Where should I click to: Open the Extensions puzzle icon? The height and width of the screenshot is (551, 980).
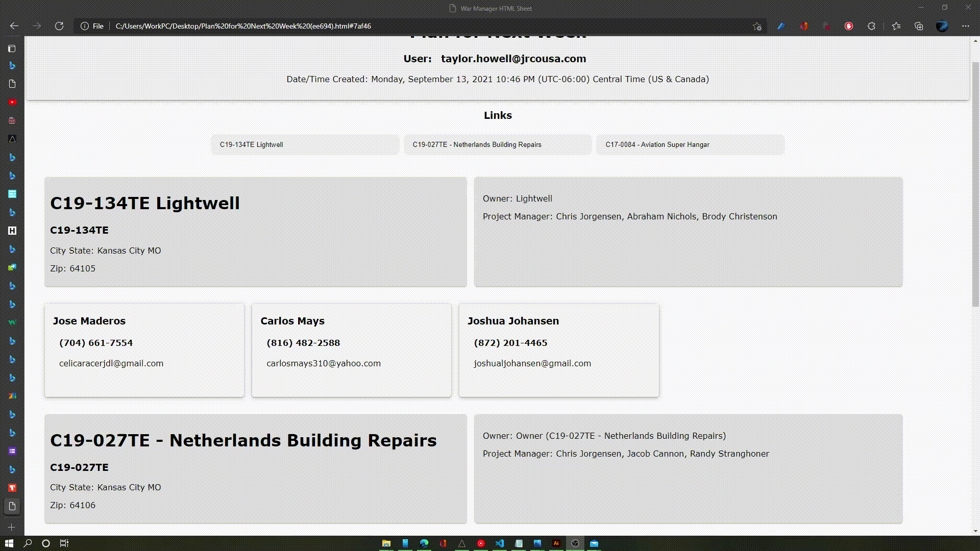click(x=871, y=26)
